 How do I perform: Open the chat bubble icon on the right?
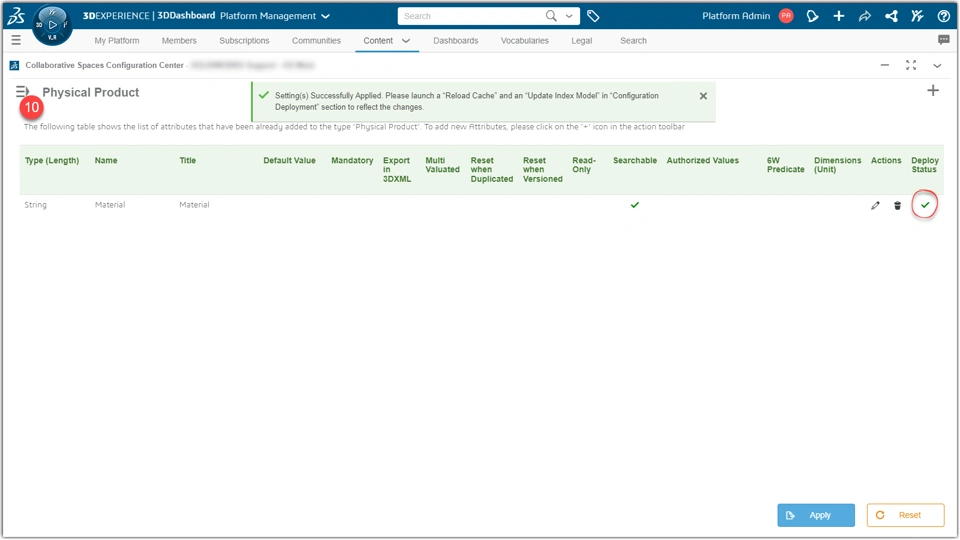tap(943, 40)
